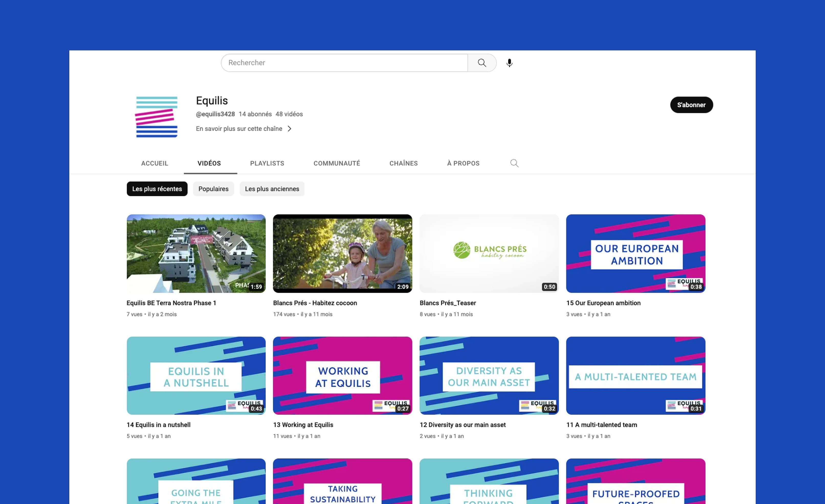Viewport: 825px width, 504px height.
Task: Open Going the Extra Mile thumbnail
Action: [x=196, y=481]
